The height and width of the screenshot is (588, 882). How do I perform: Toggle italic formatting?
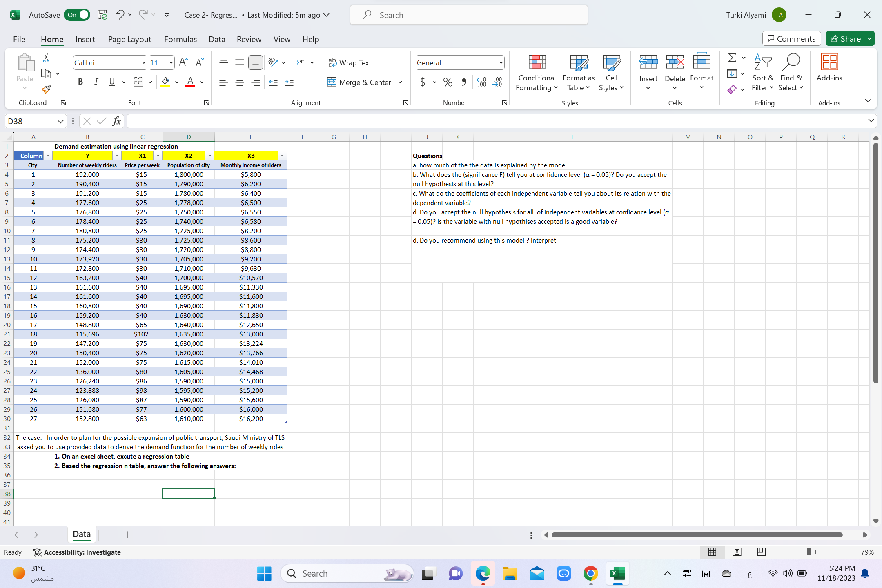click(x=96, y=82)
